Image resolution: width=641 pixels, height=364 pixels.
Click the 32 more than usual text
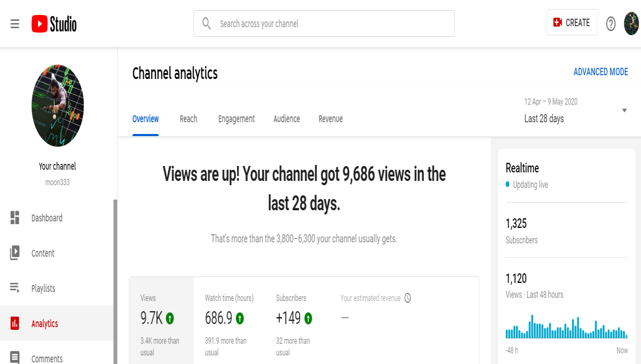[x=293, y=346]
